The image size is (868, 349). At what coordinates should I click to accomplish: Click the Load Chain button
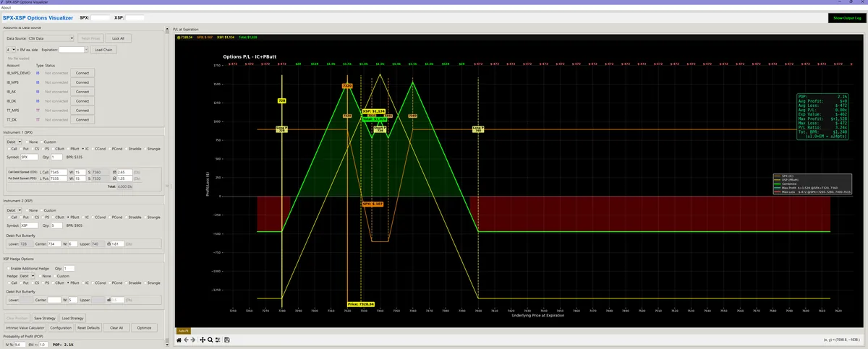click(x=103, y=50)
